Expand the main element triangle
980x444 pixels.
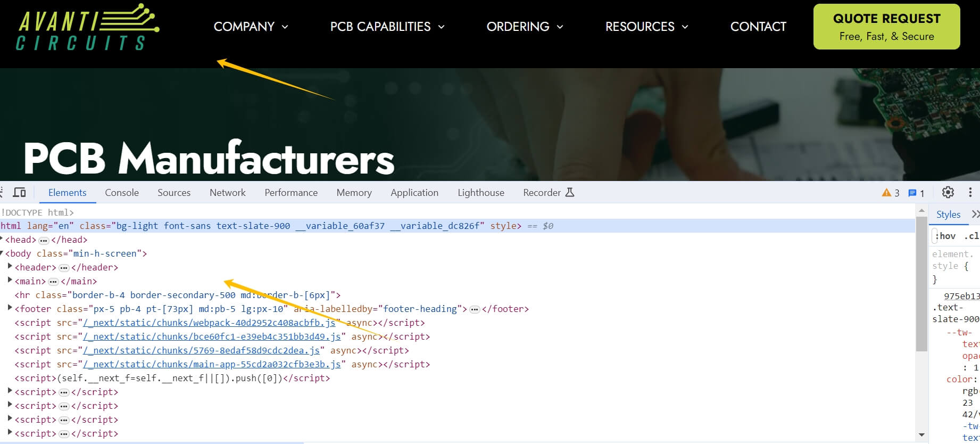(10, 280)
